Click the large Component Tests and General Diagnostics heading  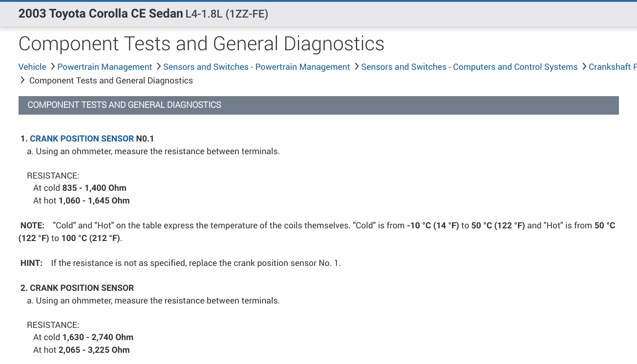tap(201, 44)
